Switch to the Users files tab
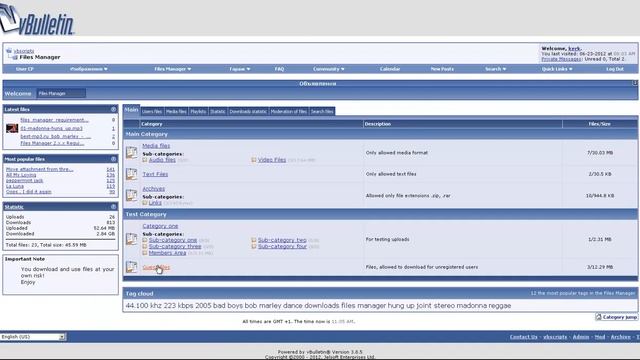 click(x=152, y=111)
